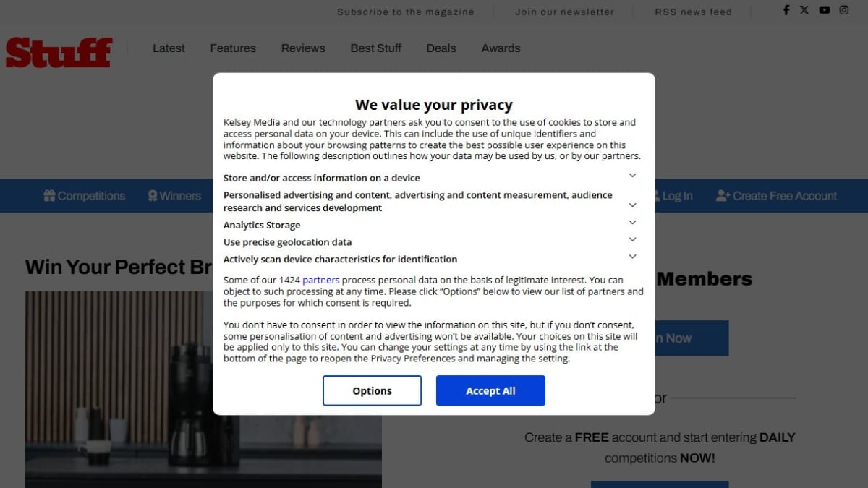Open the Instagram icon in header

(x=844, y=10)
